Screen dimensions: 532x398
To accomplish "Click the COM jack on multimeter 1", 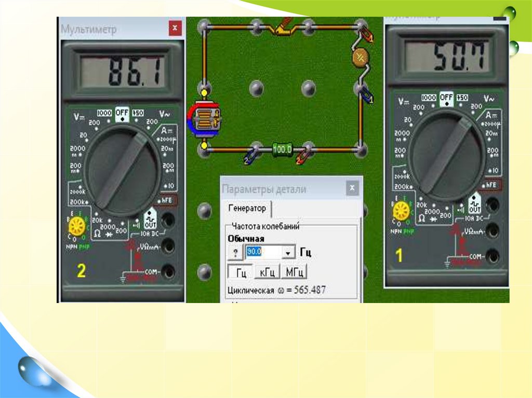I will click(x=493, y=256).
